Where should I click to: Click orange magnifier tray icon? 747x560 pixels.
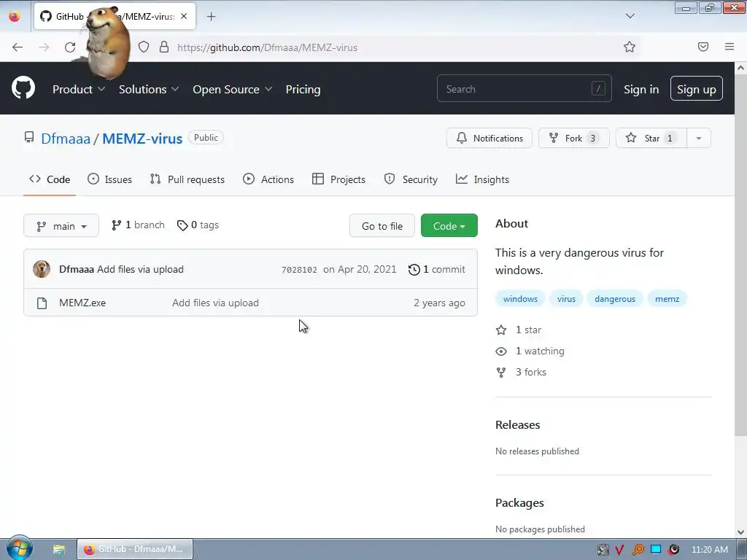tap(638, 550)
